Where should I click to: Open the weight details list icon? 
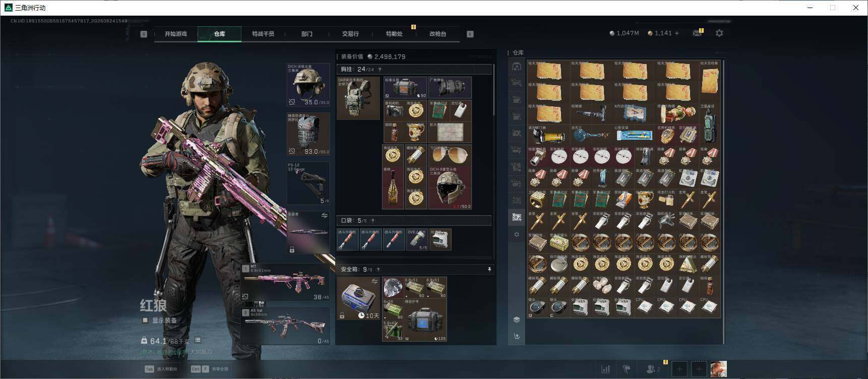pos(198,340)
